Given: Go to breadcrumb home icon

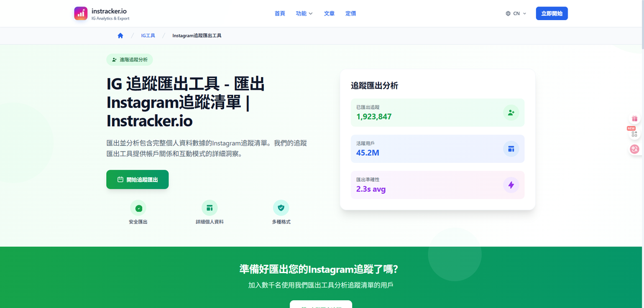Looking at the screenshot, I should (x=120, y=36).
